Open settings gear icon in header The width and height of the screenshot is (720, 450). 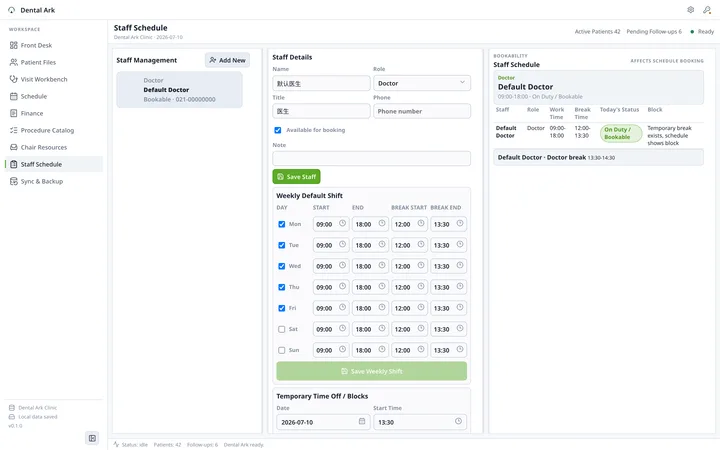coord(690,10)
